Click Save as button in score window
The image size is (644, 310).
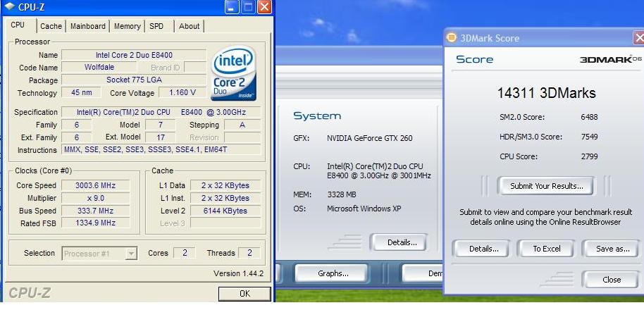(x=612, y=249)
